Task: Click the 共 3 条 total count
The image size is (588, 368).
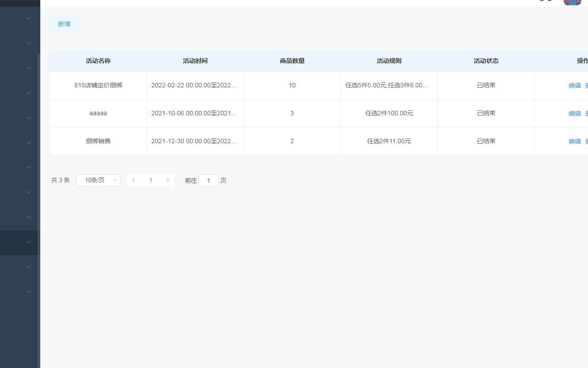Action: 61,180
